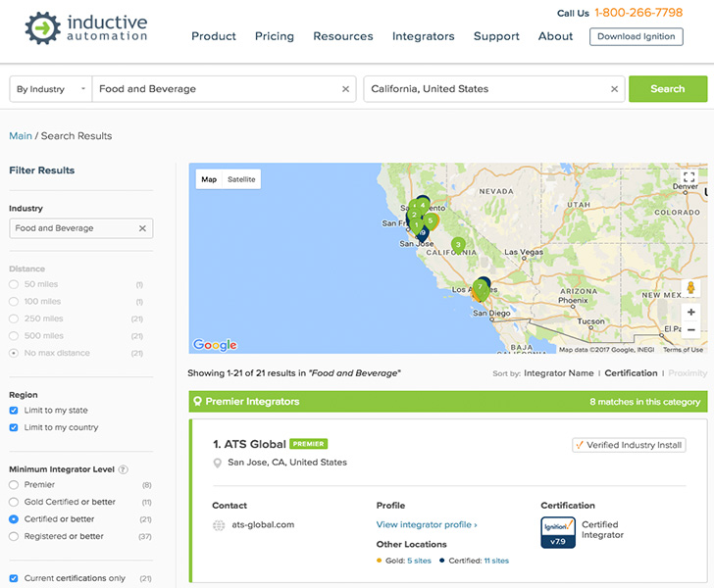The width and height of the screenshot is (714, 588).
Task: Uncheck Limit to my country
Action: click(14, 428)
